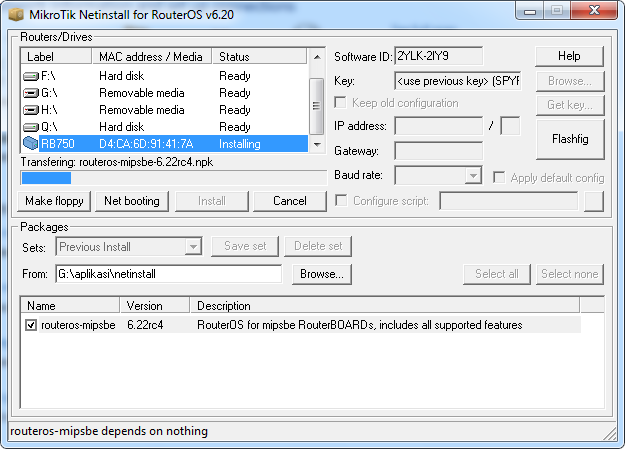This screenshot has height=449, width=625.
Task: Click the small button beside Configure script field
Action: pos(594,201)
